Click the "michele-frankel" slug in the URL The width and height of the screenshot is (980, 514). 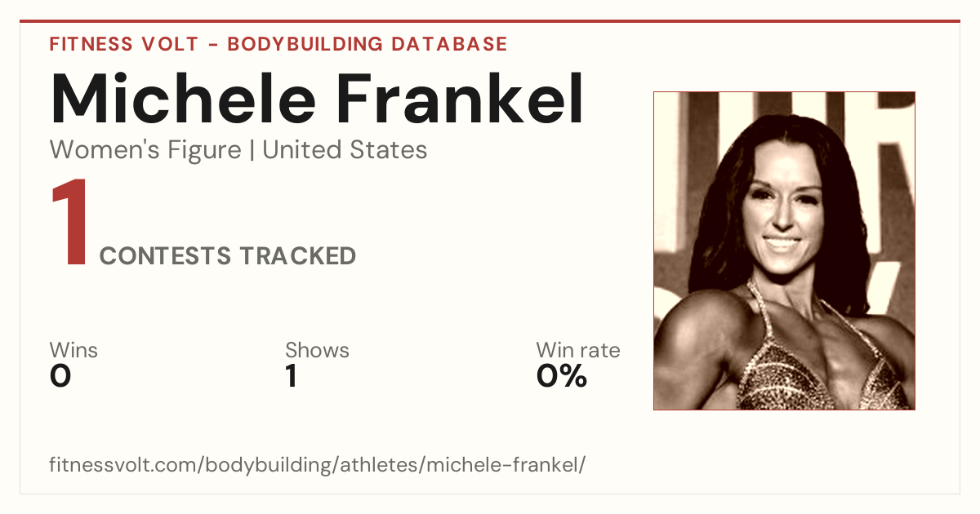502,465
